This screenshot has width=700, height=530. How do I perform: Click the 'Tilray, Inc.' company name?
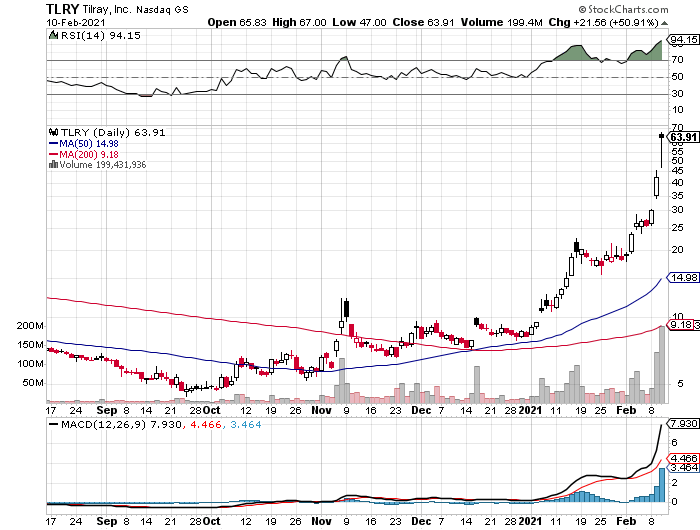click(107, 9)
